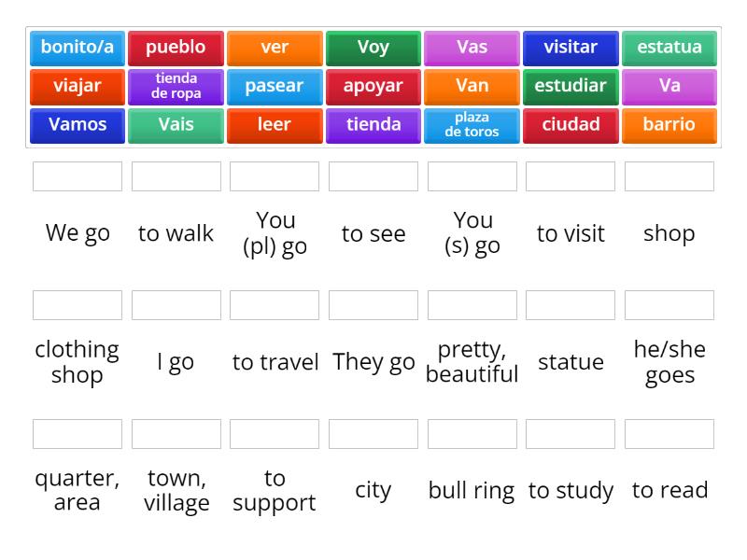
Task: Click the answer box above 'to travel'
Action: 275,304
